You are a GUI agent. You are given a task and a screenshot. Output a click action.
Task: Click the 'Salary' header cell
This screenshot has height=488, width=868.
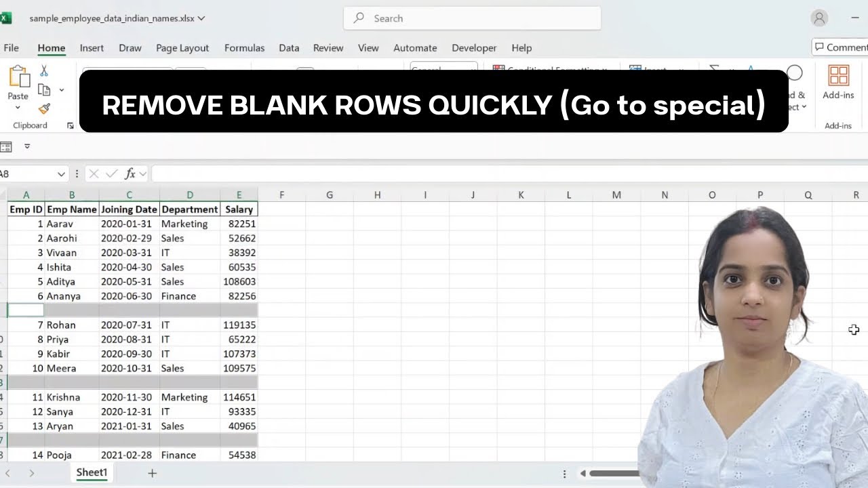pos(239,209)
